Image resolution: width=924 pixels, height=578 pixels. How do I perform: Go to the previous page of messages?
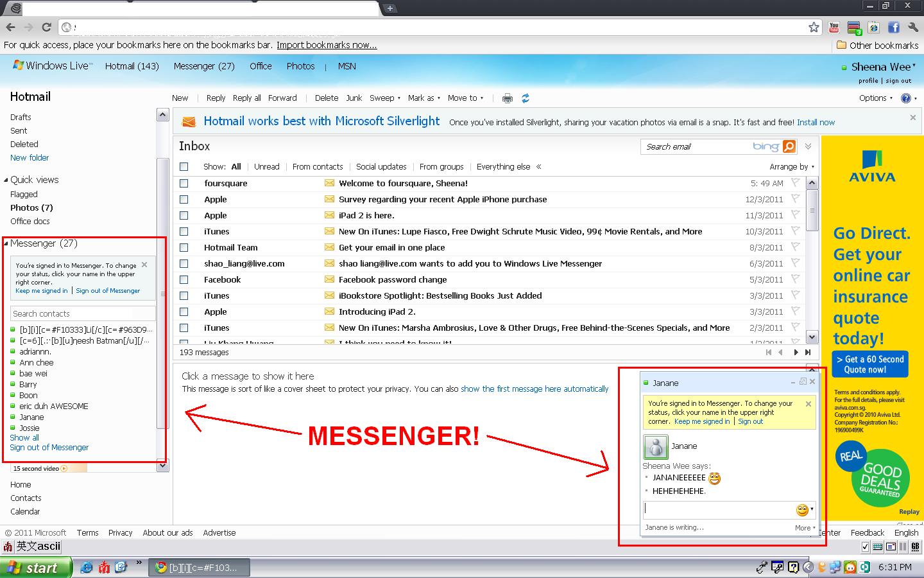[x=780, y=352]
